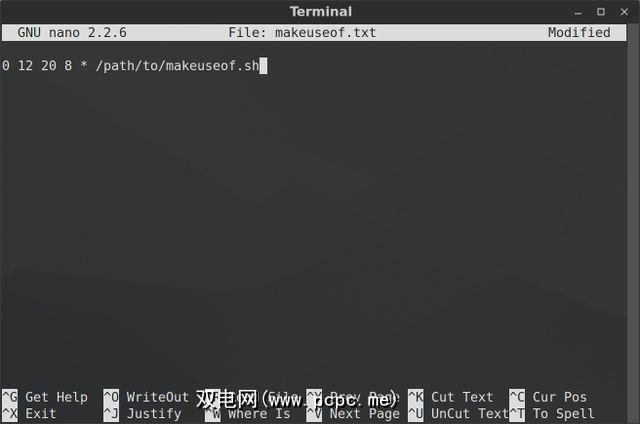Click the ^J Justify shortcut

(142, 413)
